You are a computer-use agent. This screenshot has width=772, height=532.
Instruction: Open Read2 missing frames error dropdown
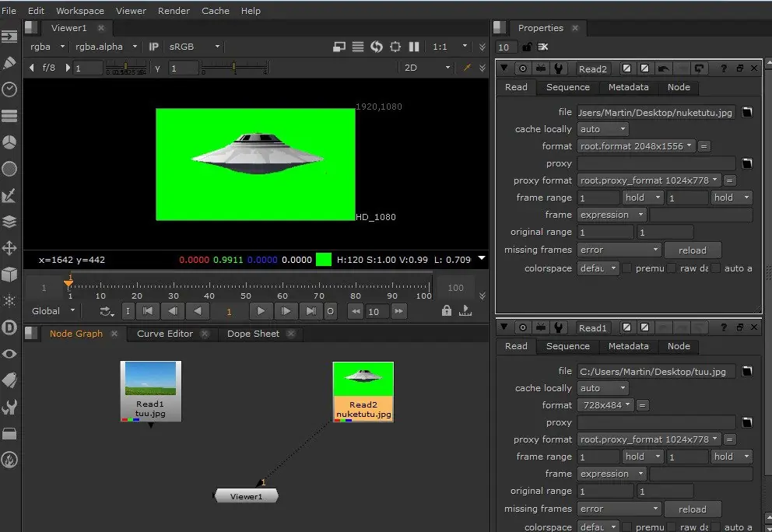pyautogui.click(x=619, y=250)
